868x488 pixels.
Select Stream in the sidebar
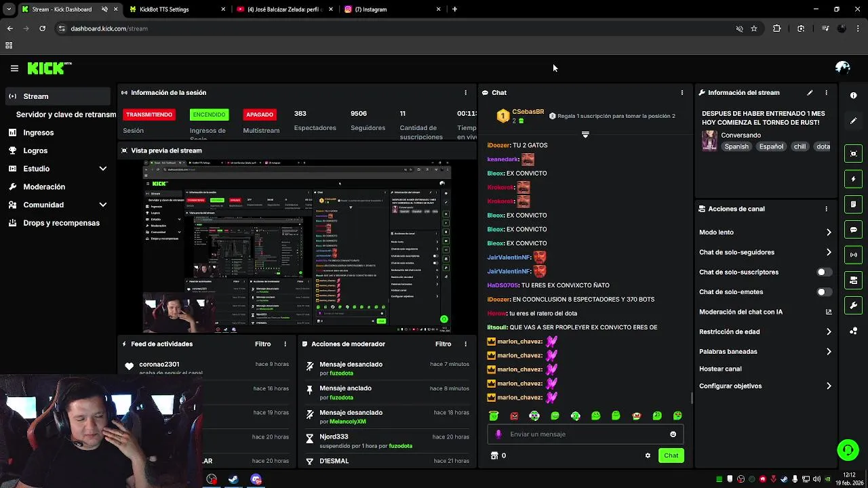(58, 96)
